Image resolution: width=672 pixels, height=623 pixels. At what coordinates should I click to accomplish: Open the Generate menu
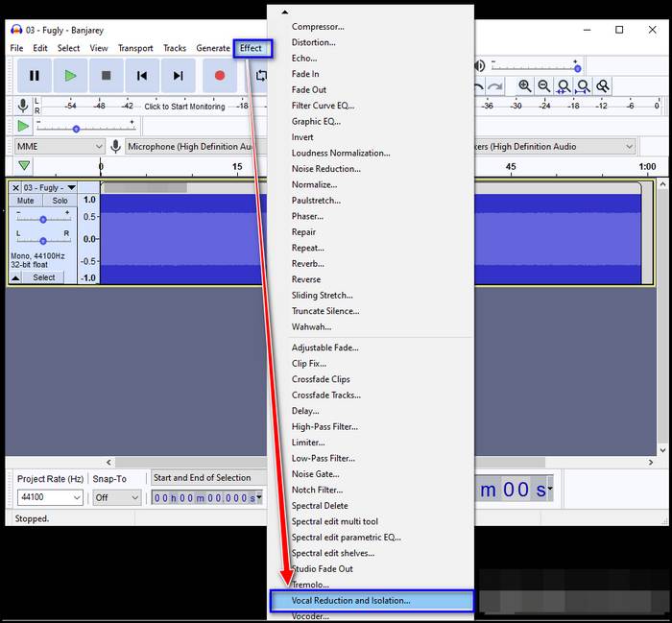(213, 48)
